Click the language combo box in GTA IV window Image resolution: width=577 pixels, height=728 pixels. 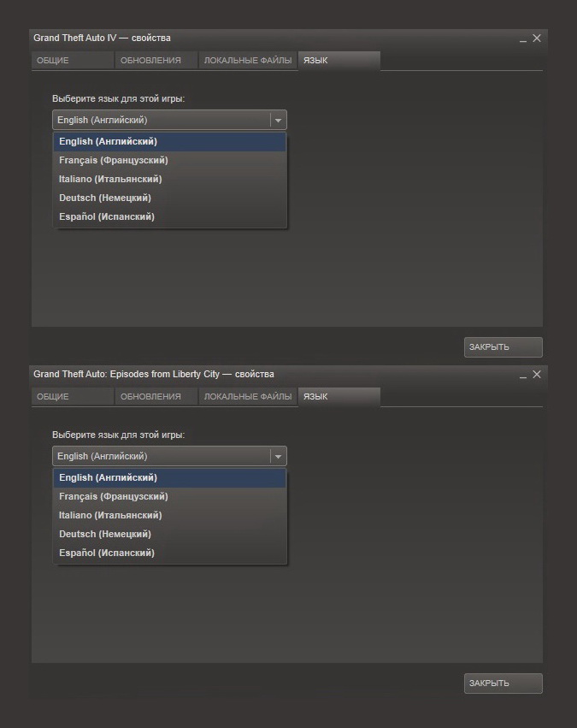click(x=169, y=120)
